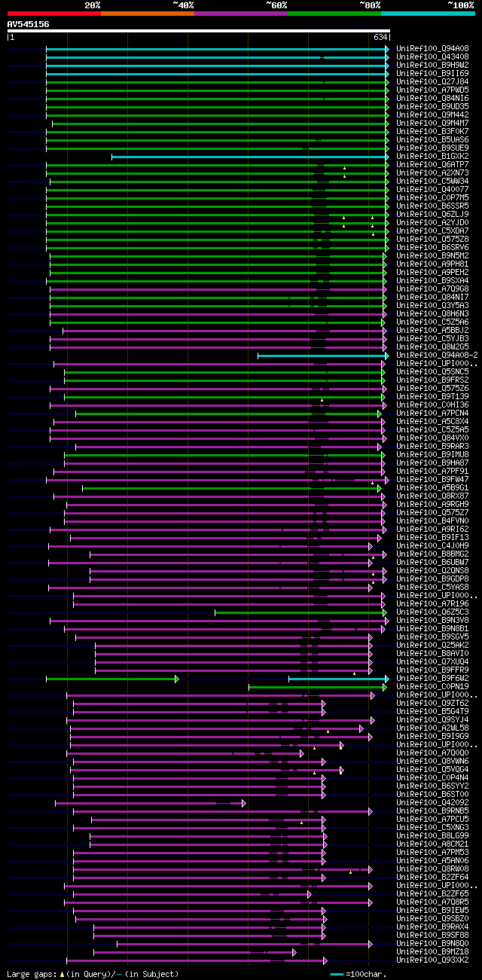Open the UniRef100_A2XN73 hit
Image resolution: width=482 pixels, height=980 pixels.
click(x=432, y=172)
